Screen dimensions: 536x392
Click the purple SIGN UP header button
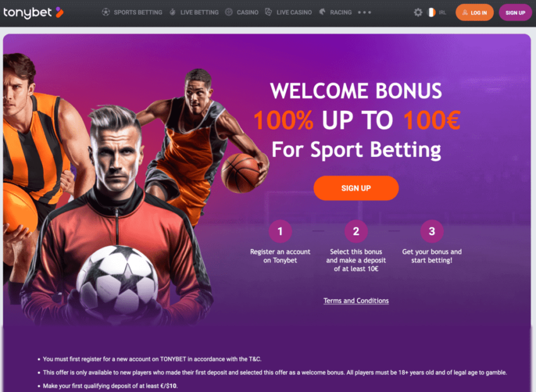tap(515, 13)
